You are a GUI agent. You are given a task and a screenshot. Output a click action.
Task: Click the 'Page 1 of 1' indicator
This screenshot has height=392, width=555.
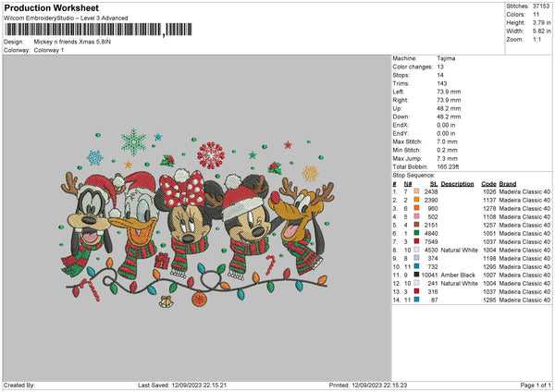[x=536, y=386]
